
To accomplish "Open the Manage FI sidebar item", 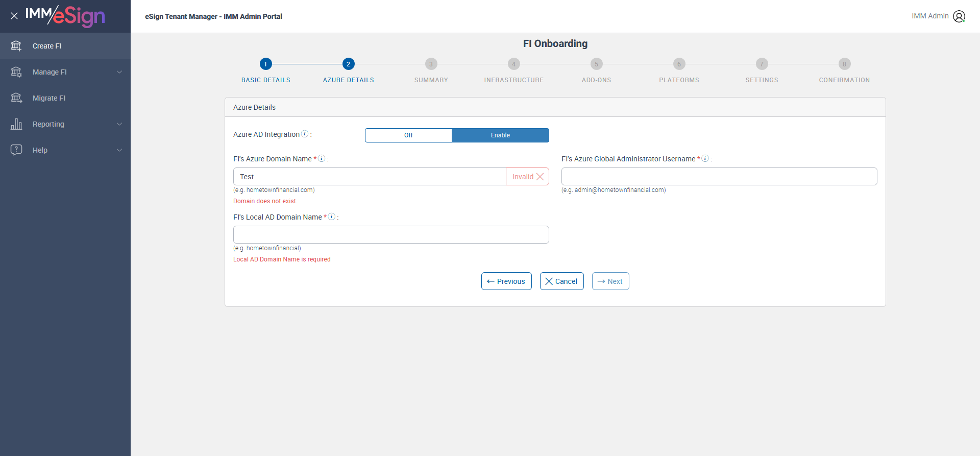I will click(65, 72).
